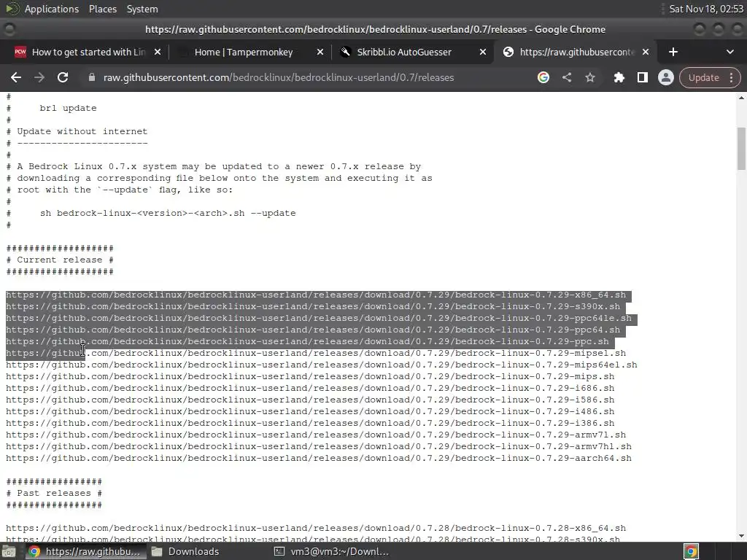Go forward with the arrow button
The image size is (747, 560).
pos(39,77)
